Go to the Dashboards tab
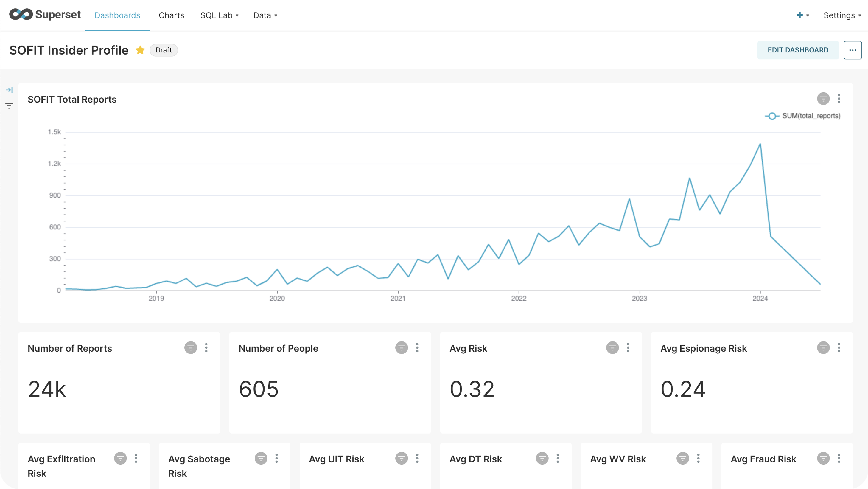The width and height of the screenshot is (868, 489). pos(117,15)
